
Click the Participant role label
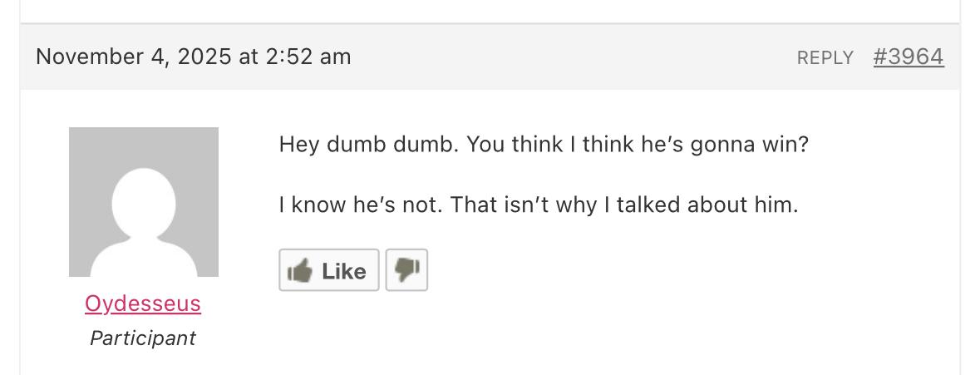point(143,338)
